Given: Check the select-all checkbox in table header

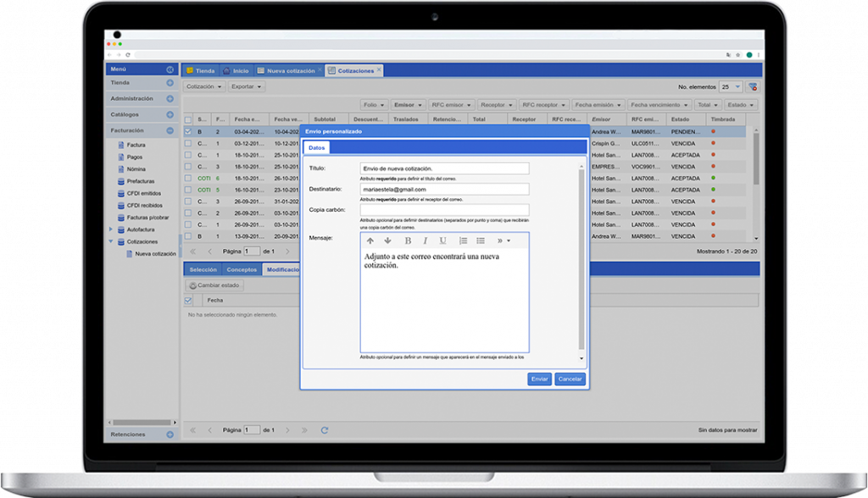Looking at the screenshot, I should coord(188,120).
